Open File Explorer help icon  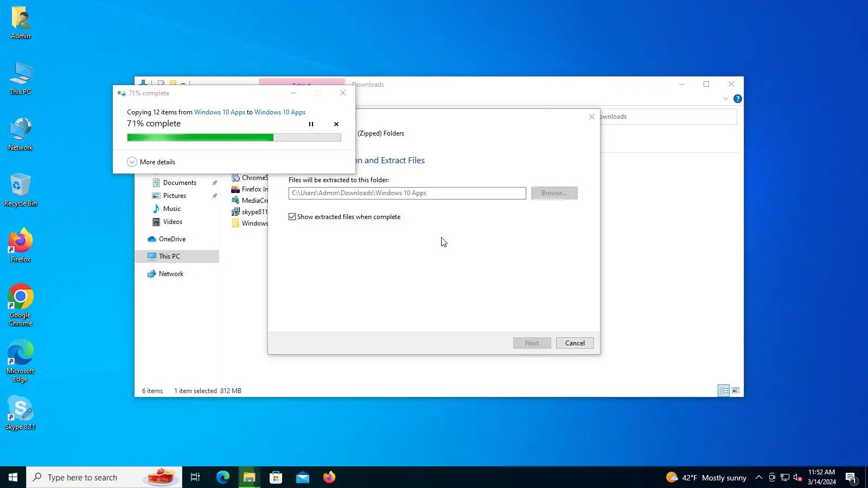point(738,99)
